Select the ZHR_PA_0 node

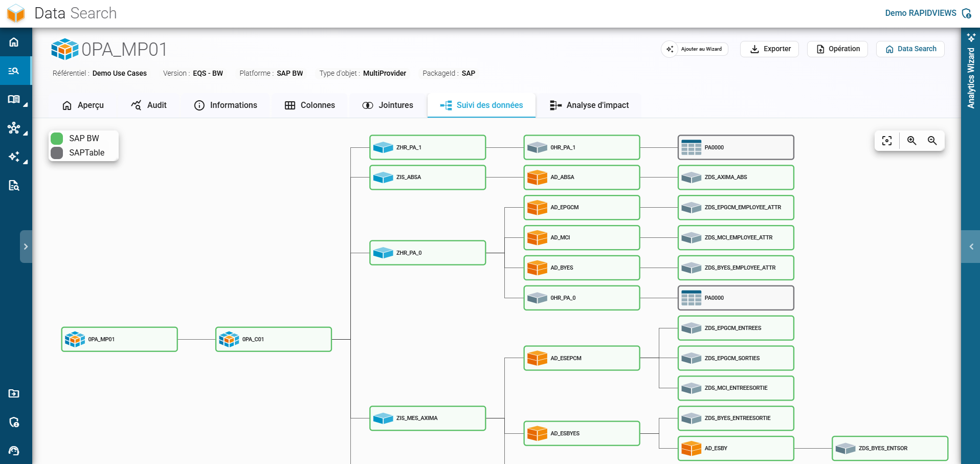[x=428, y=253]
